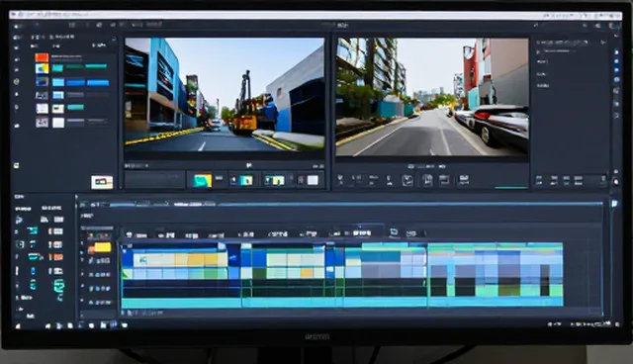The height and width of the screenshot is (364, 633).
Task: Click the marker flag icon below source monitor
Action: (x=249, y=165)
